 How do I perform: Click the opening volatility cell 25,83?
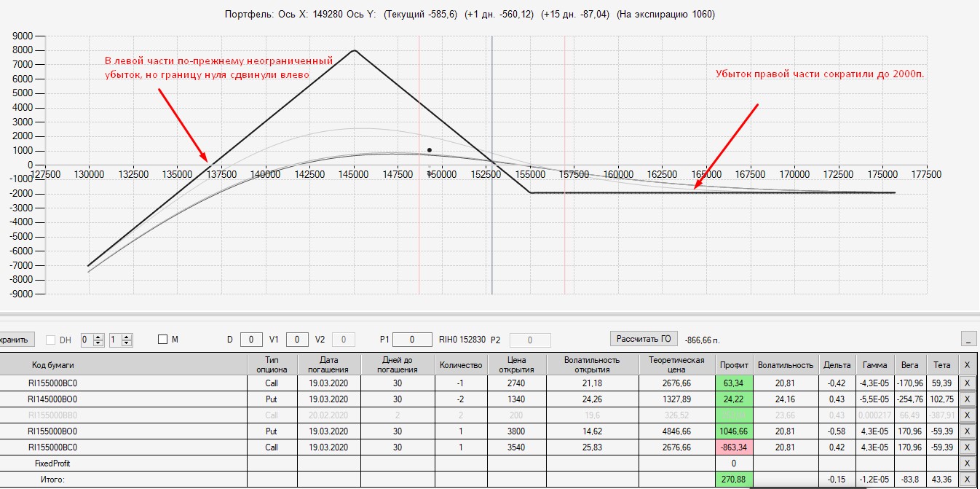591,447
